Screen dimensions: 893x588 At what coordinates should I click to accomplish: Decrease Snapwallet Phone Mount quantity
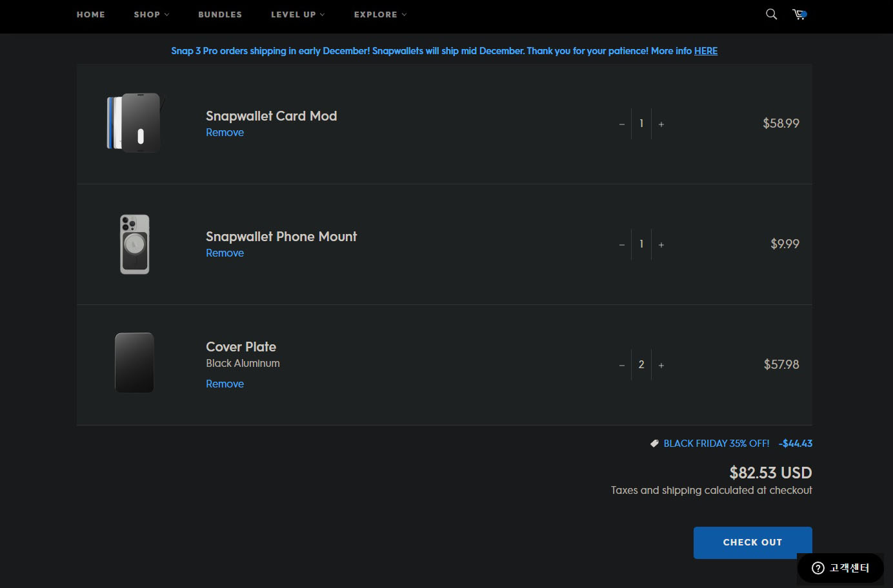(x=622, y=244)
